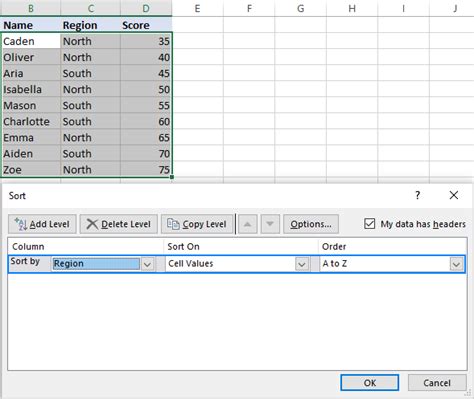Select the score cell 70
Viewport: 474px width, 399px height.
tap(146, 153)
